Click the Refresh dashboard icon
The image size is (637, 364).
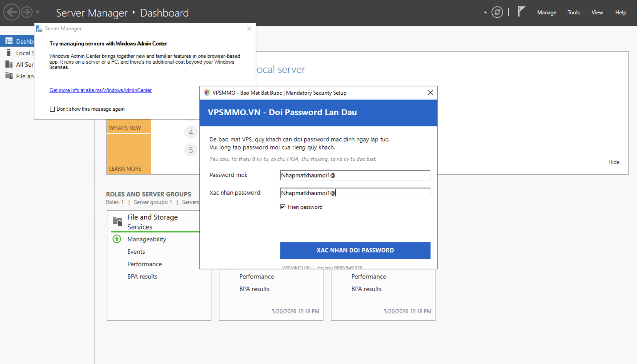pos(497,12)
